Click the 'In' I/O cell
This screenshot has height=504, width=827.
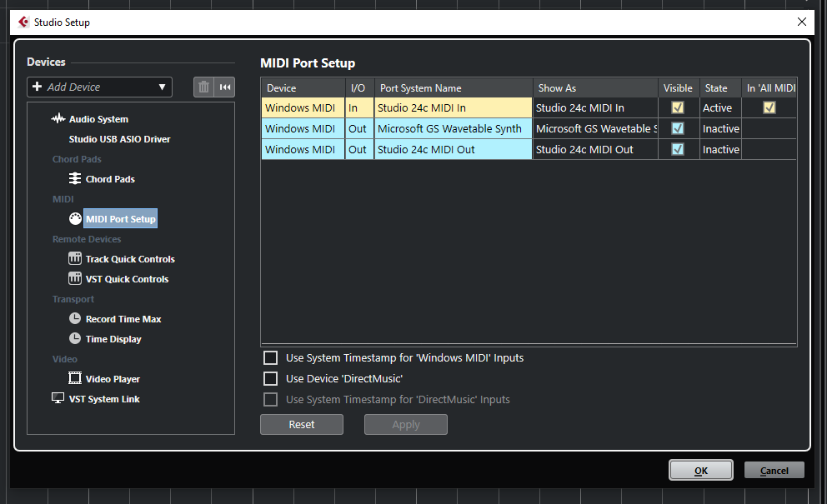tap(359, 107)
